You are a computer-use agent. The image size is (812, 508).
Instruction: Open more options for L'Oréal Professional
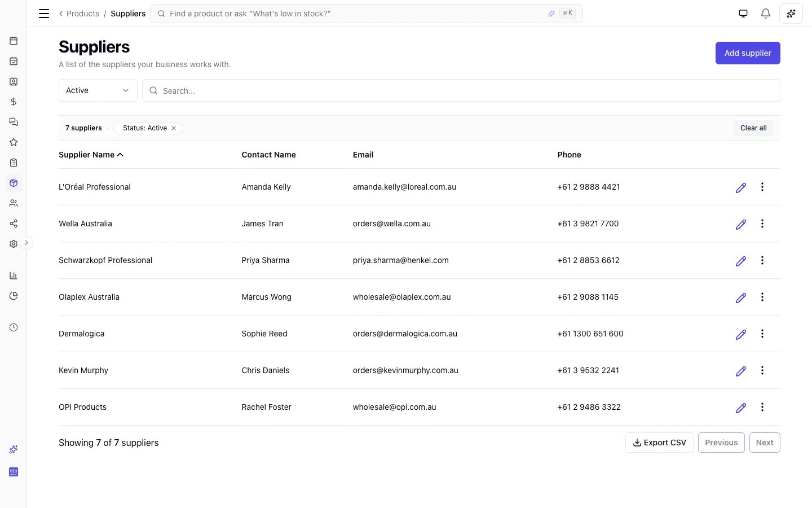[762, 187]
